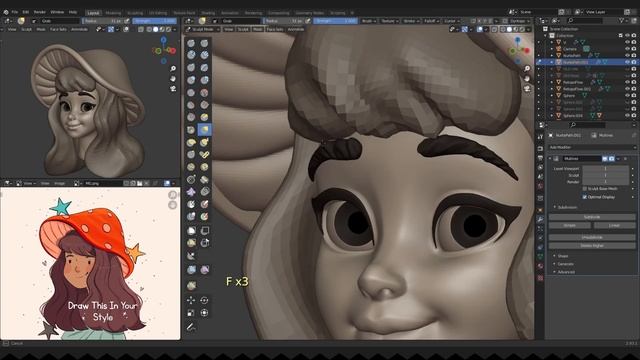Screen dimensions: 640x360
Task: Select the Scale transform tool
Action: point(191,313)
